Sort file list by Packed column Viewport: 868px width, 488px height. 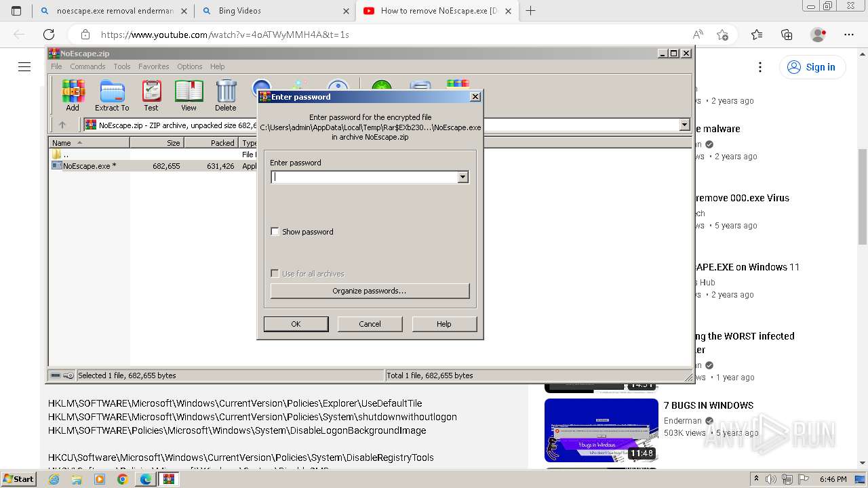[x=212, y=143]
